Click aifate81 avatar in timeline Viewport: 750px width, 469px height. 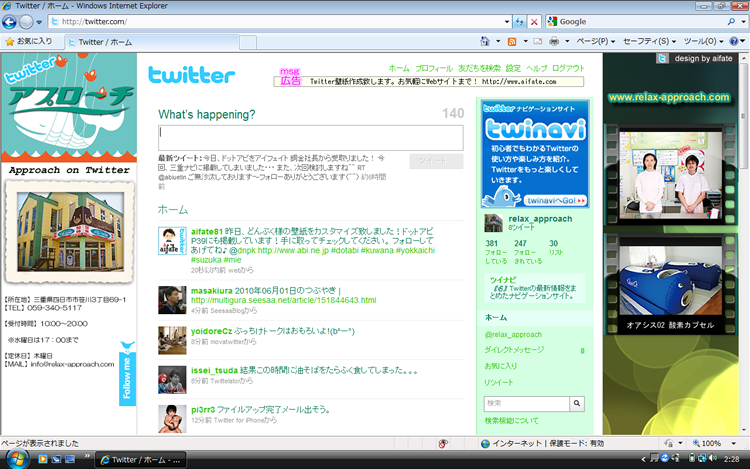pos(172,240)
